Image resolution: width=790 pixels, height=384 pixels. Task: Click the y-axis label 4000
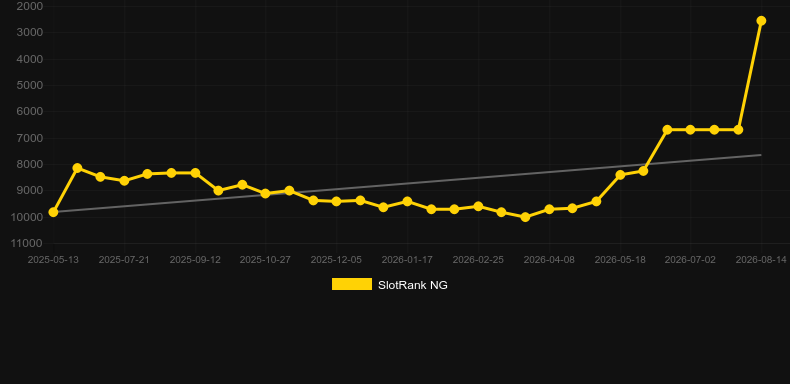click(x=30, y=59)
